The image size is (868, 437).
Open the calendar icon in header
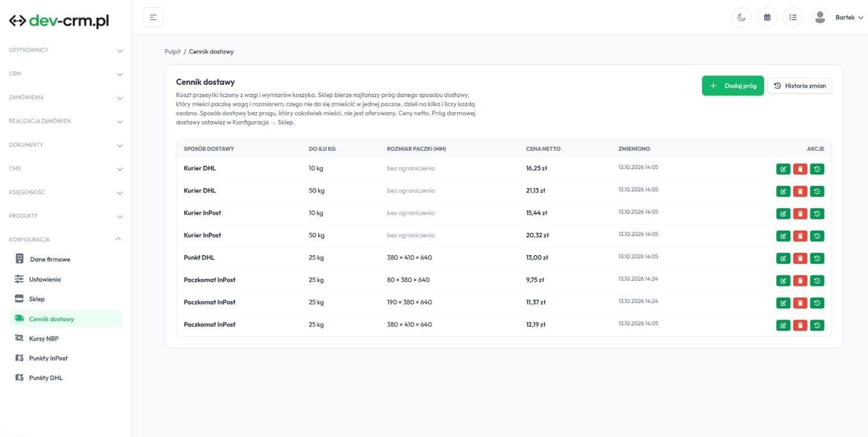(x=767, y=17)
